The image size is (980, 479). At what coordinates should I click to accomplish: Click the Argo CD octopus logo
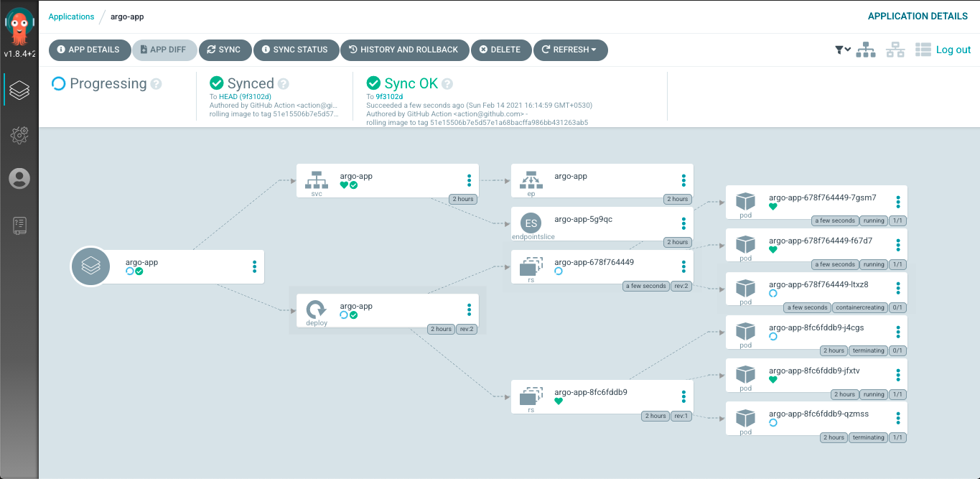pyautogui.click(x=19, y=27)
